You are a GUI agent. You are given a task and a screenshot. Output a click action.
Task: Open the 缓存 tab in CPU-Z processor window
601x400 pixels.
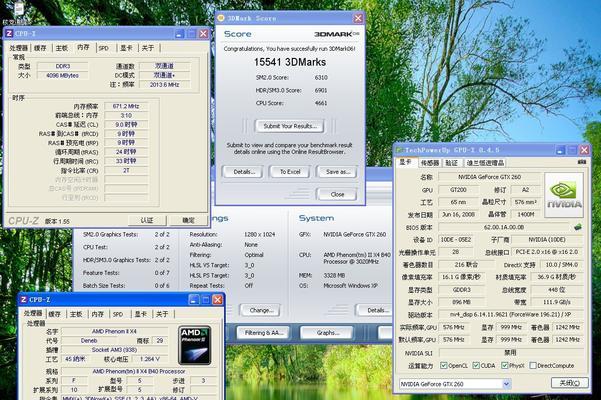pos(54,314)
